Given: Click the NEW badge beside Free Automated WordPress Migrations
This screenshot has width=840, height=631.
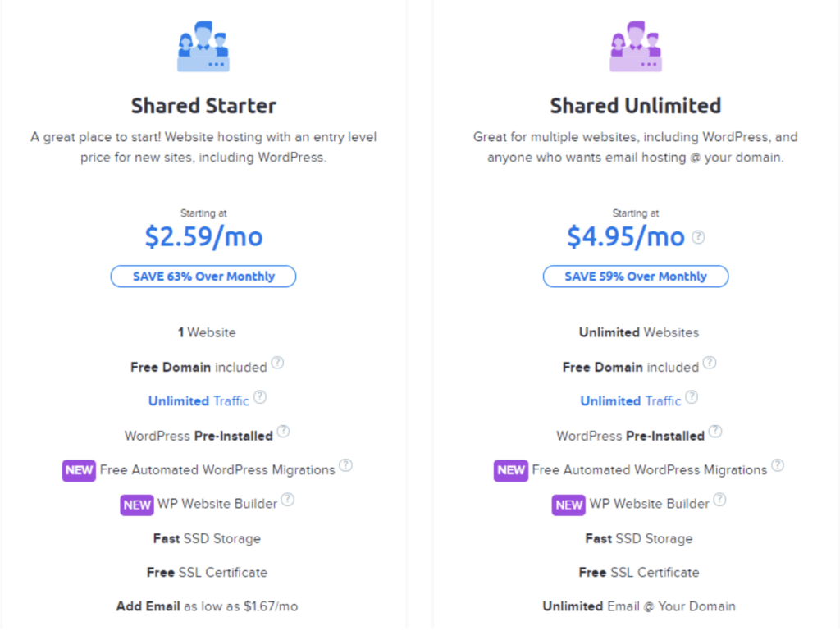Looking at the screenshot, I should pos(78,470).
